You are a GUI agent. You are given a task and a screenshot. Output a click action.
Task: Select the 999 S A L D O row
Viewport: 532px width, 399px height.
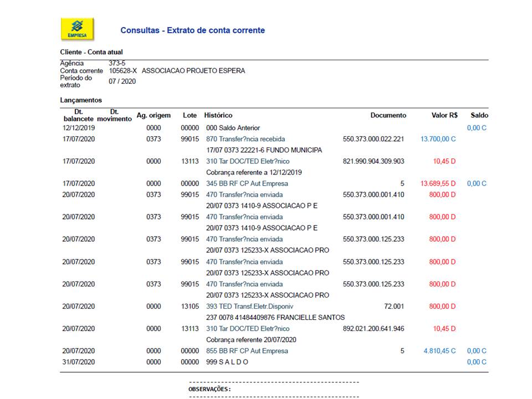(227, 362)
